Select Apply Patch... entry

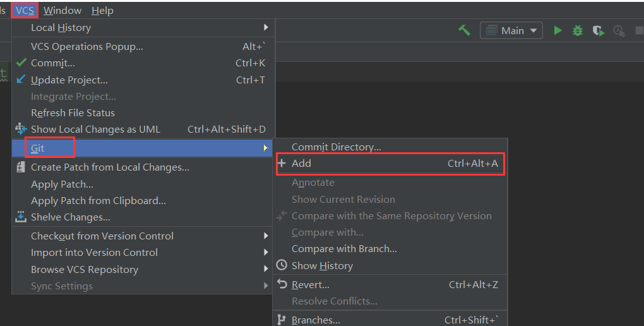pyautogui.click(x=143, y=184)
